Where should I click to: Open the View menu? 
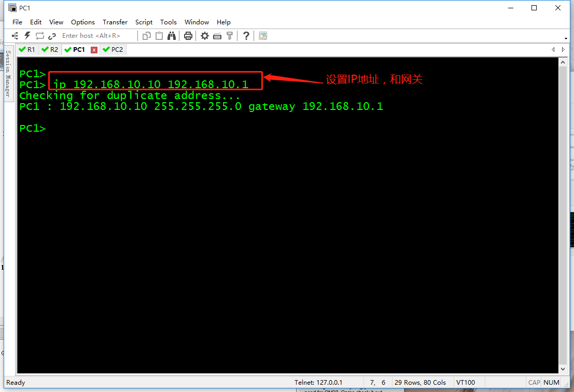coord(56,22)
